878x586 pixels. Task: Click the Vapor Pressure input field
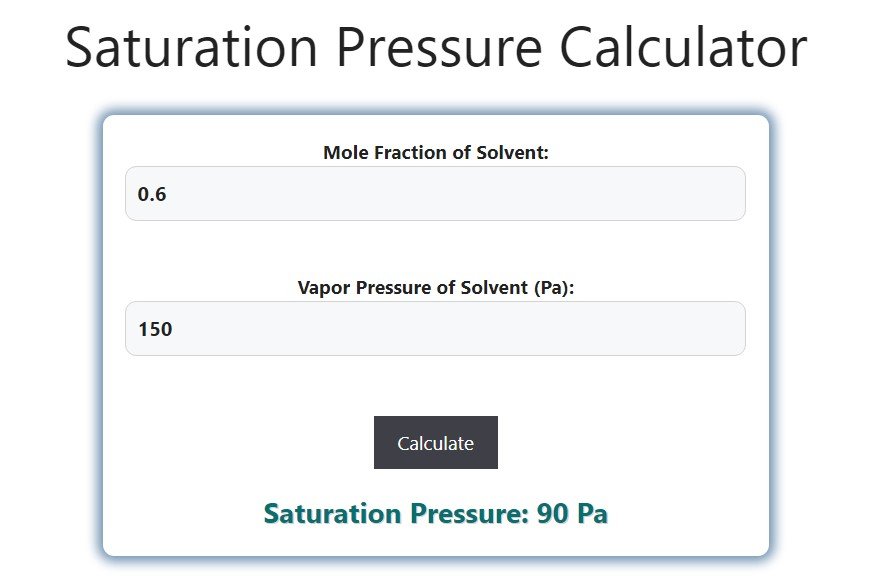(435, 328)
